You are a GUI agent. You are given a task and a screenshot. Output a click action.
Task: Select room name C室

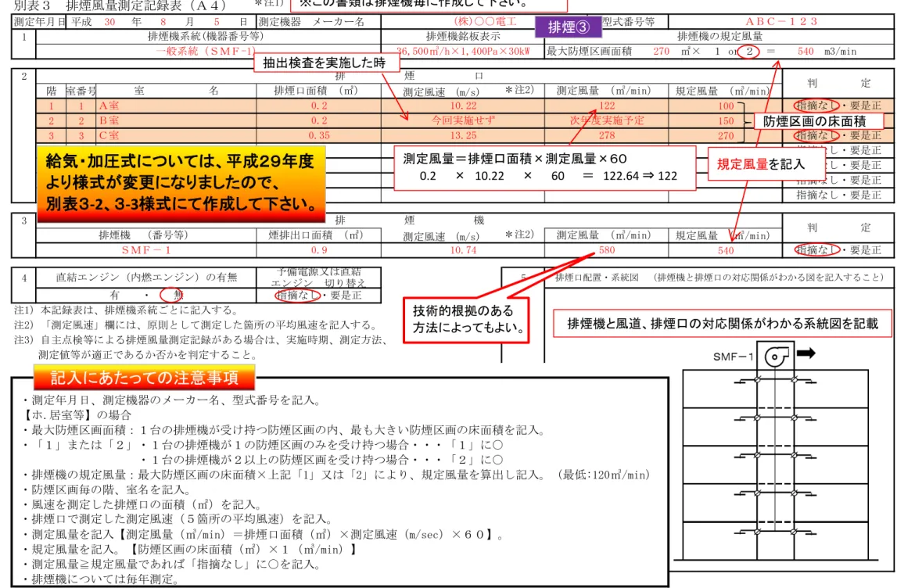click(109, 135)
